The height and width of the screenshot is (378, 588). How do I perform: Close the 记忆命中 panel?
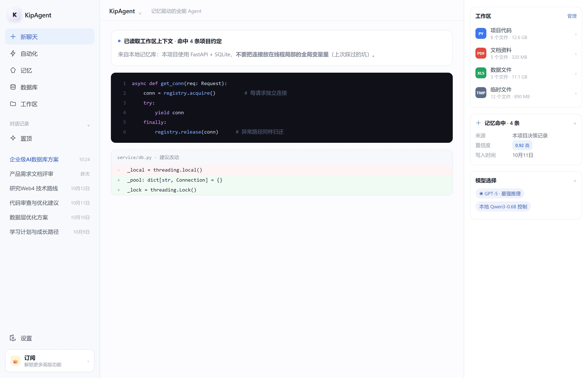(x=575, y=123)
